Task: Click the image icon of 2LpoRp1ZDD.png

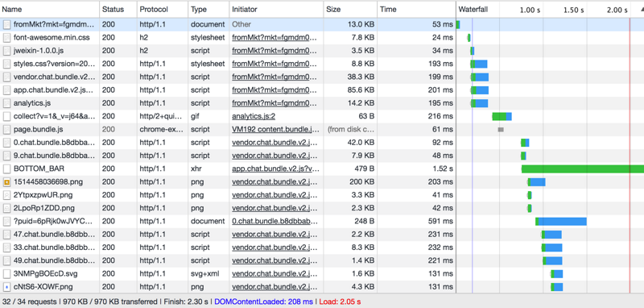Action: tap(6, 208)
